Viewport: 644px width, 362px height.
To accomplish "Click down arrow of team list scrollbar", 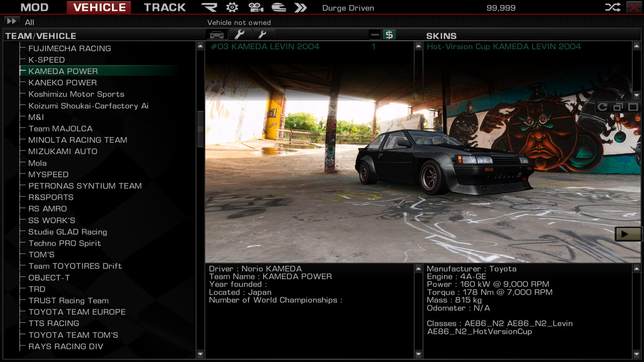I will click(x=200, y=354).
